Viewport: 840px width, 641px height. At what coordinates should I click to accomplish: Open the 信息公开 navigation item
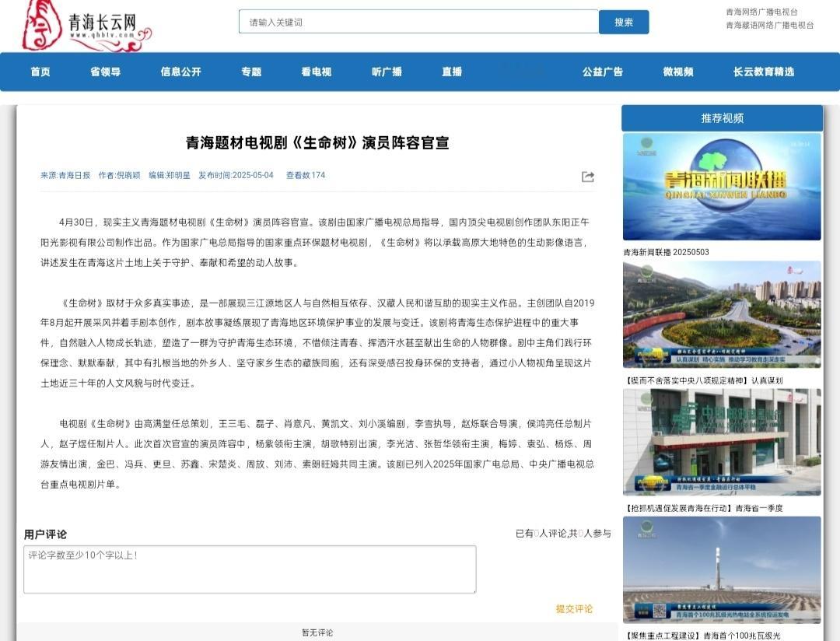pyautogui.click(x=181, y=72)
